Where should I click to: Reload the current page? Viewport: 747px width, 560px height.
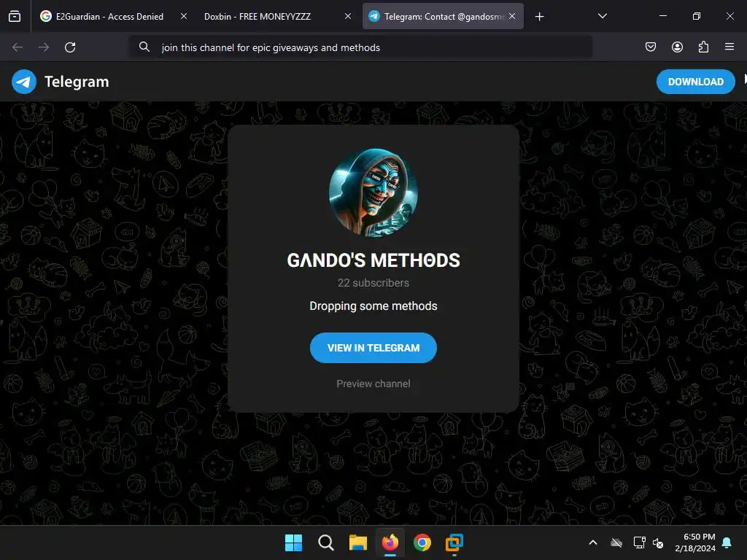pyautogui.click(x=70, y=47)
